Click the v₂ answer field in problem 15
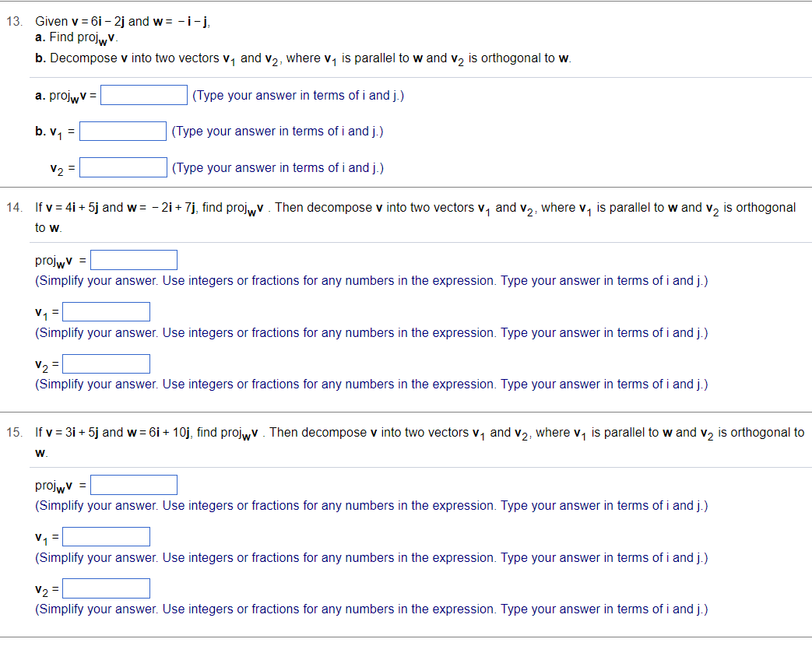The width and height of the screenshot is (812, 646). pos(106,588)
